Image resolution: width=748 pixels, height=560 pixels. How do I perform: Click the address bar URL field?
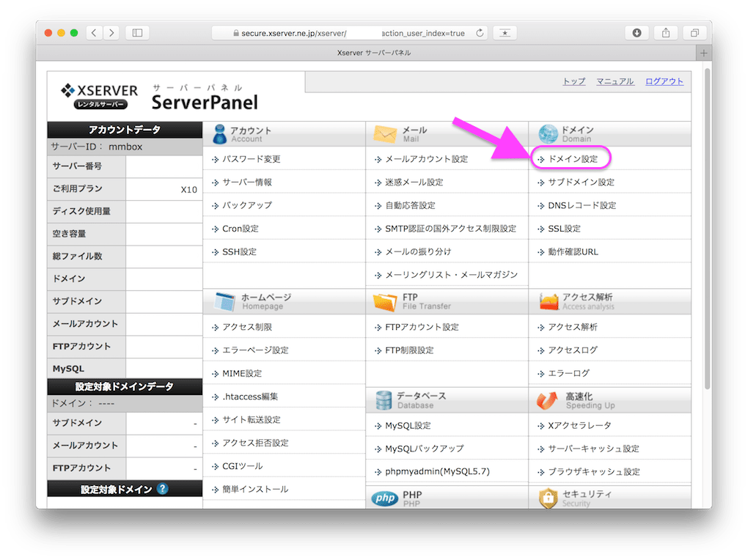349,33
